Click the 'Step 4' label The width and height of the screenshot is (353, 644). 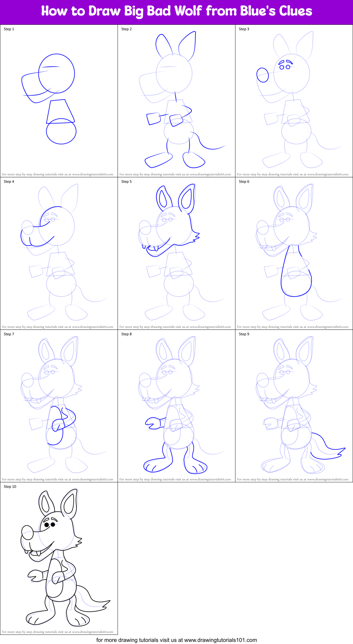(9, 182)
